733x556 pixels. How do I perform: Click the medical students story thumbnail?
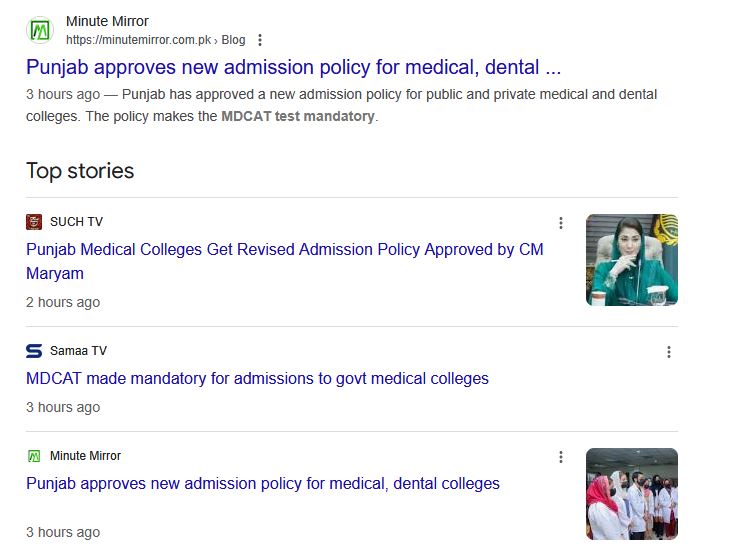tap(632, 494)
